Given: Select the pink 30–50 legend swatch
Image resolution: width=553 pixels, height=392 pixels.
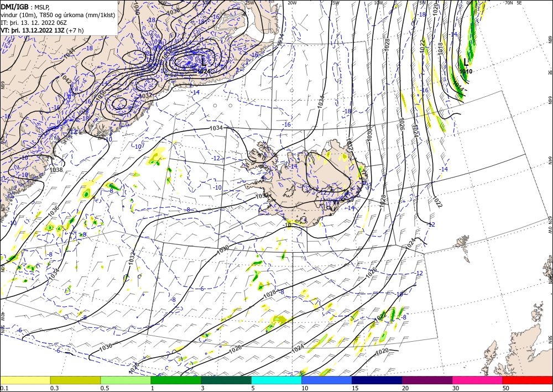Looking at the screenshot, I should pyautogui.click(x=478, y=380).
